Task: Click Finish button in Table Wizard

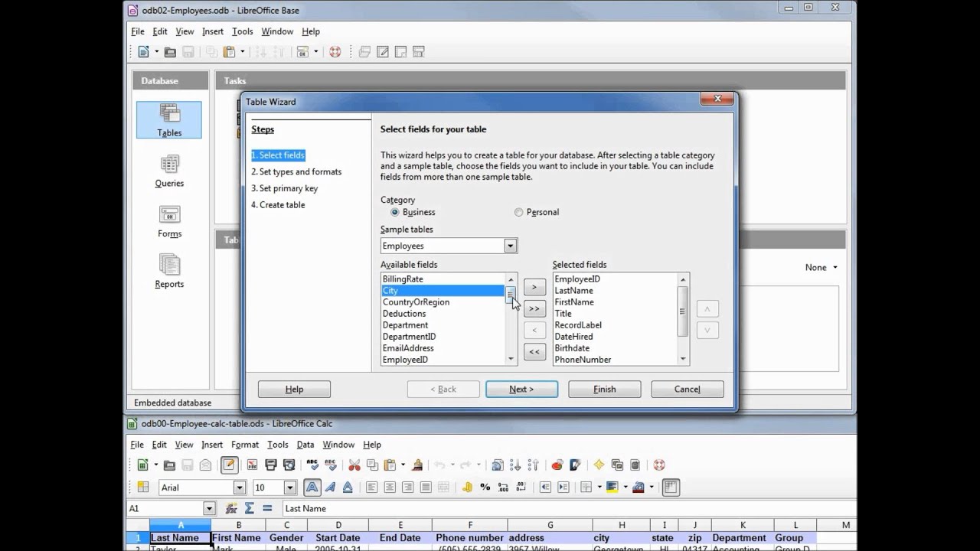Action: [x=604, y=389]
